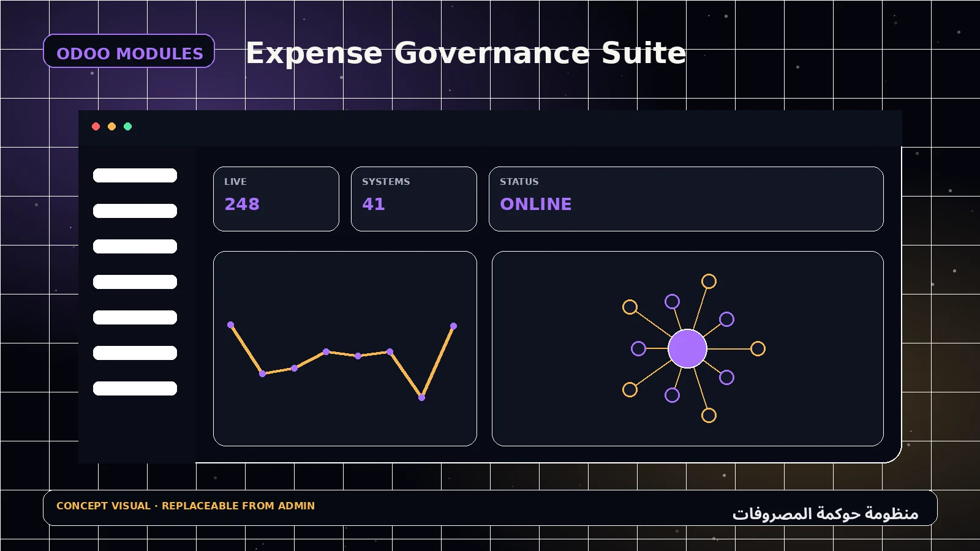980x551 pixels.
Task: Click the Expense Governance Suite title
Action: tap(466, 53)
